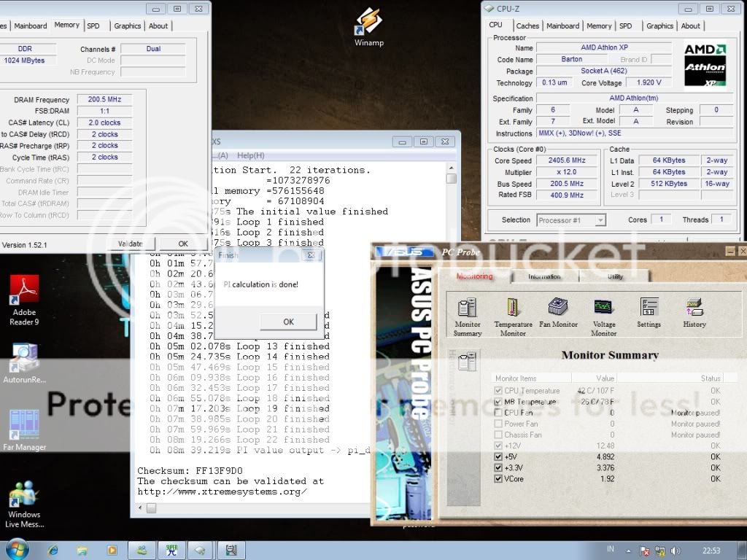Open Information tab in PC Probe

[x=544, y=276]
